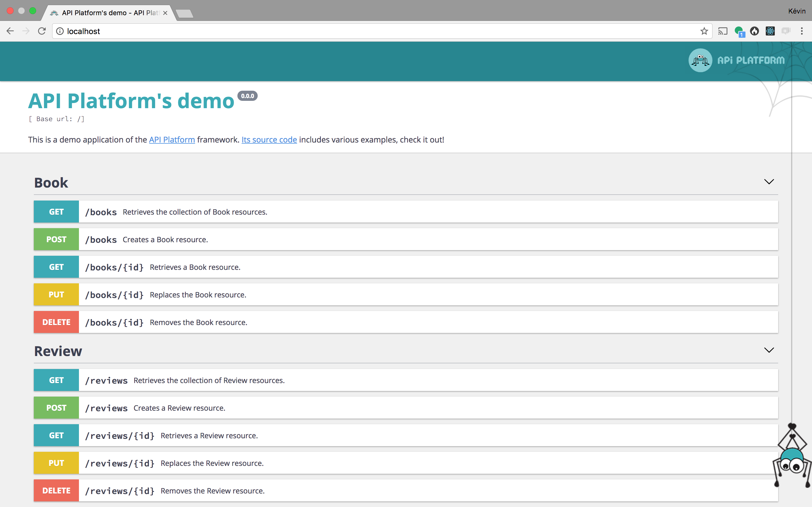
Task: Open Chrome's three-dot menu
Action: pyautogui.click(x=802, y=31)
